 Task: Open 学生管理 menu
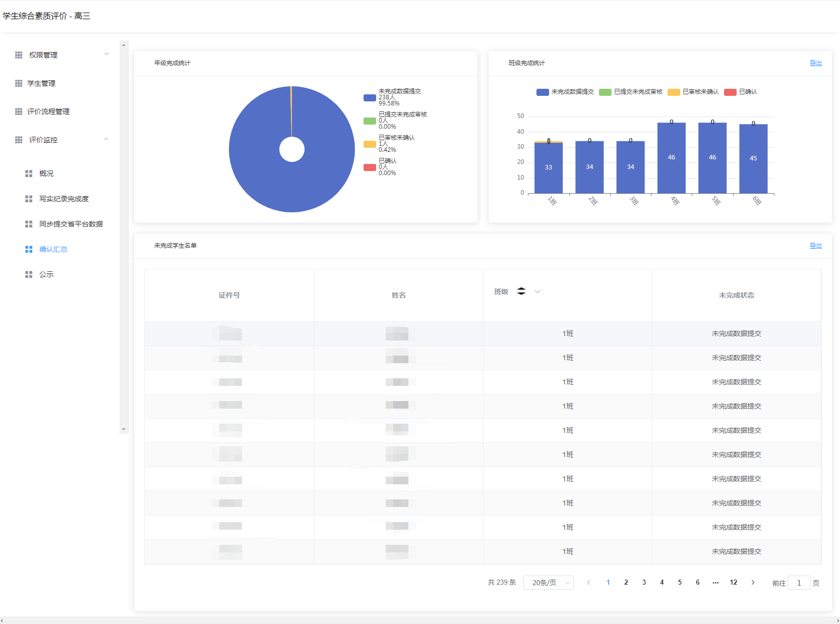point(41,83)
